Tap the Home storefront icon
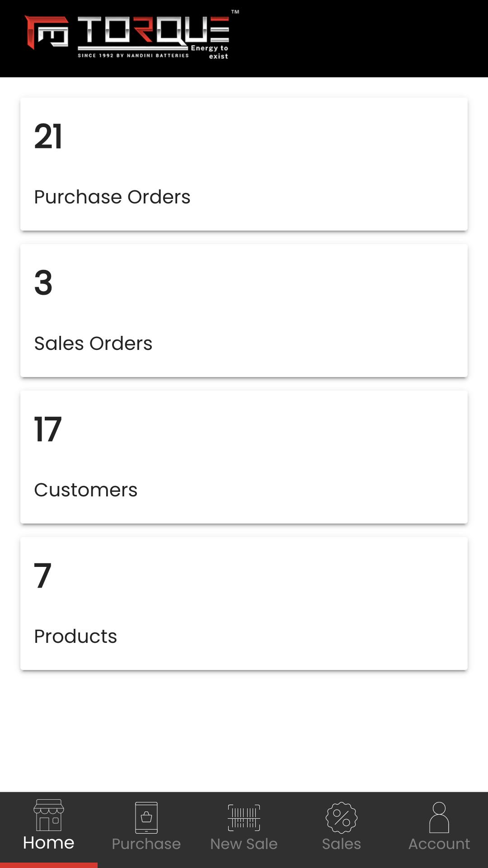488x868 pixels. [49, 815]
